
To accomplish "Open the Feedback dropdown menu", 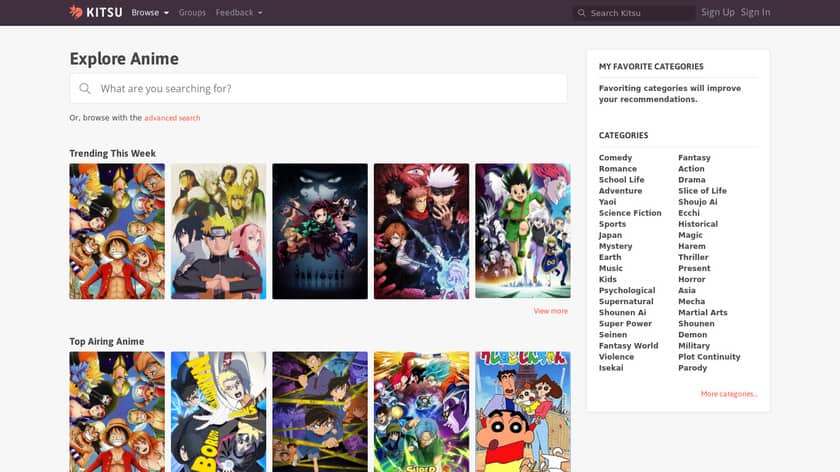I will pos(239,12).
